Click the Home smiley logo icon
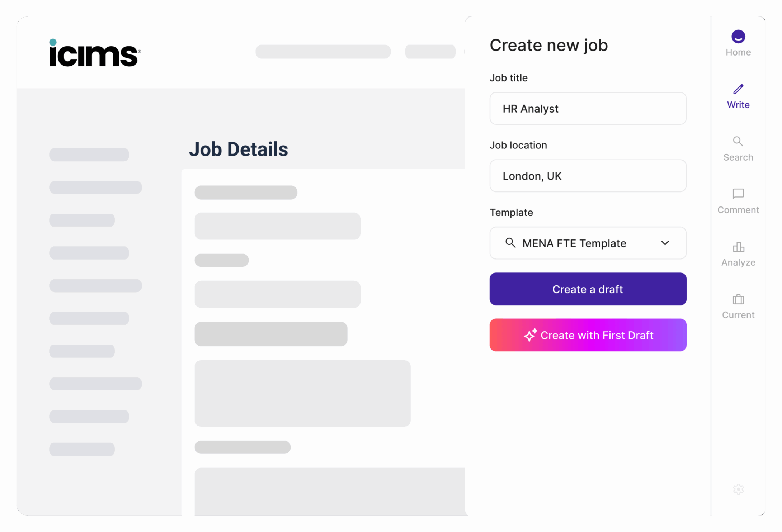Image resolution: width=782 pixels, height=532 pixels. click(x=738, y=37)
